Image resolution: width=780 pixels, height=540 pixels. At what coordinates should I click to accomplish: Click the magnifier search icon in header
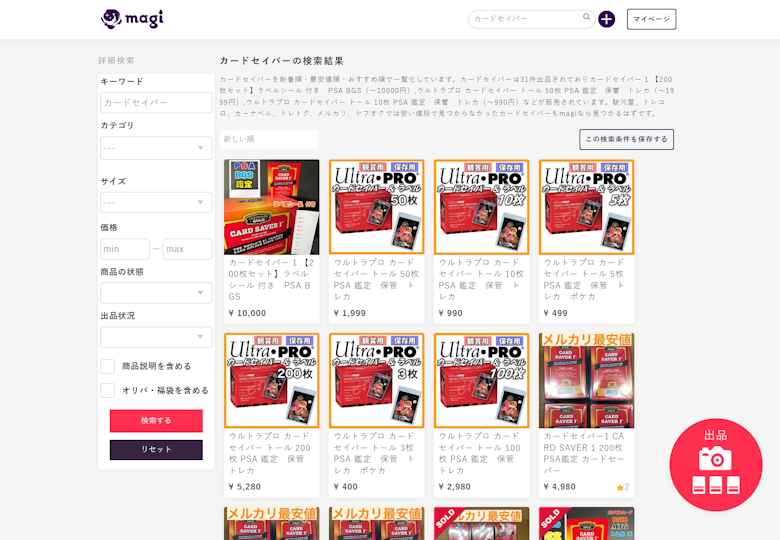[587, 18]
